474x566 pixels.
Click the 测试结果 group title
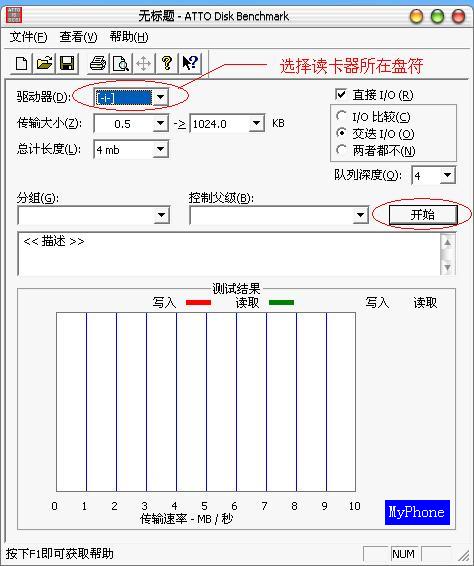pyautogui.click(x=236, y=288)
